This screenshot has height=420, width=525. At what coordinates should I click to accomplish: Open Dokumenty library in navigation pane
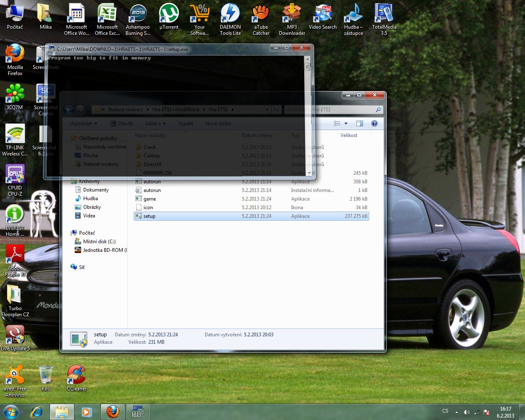[96, 190]
